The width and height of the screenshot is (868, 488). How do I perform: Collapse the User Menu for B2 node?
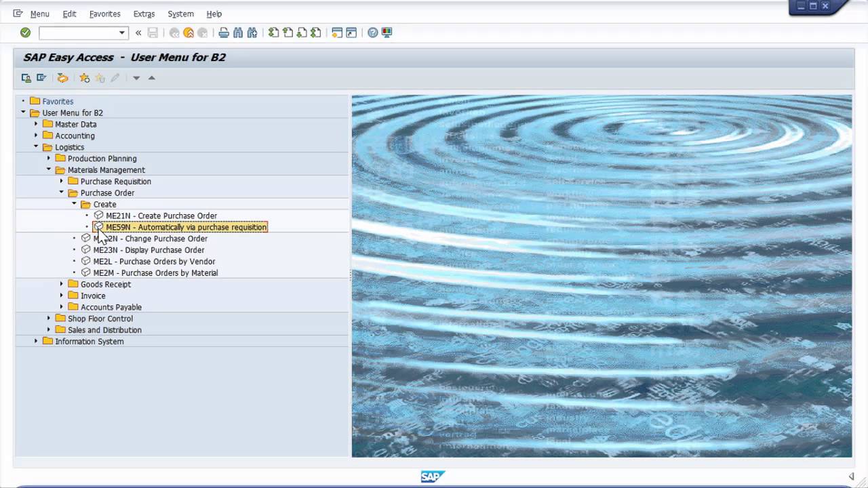tap(23, 113)
